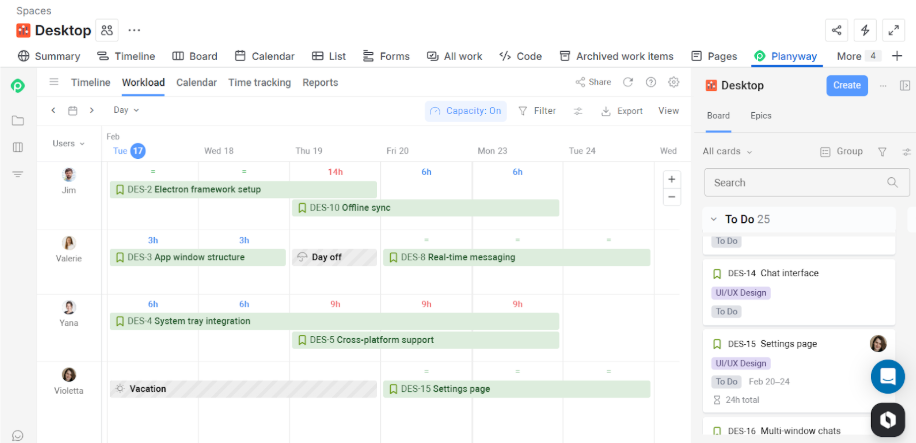916x443 pixels.
Task: Open DES-10 Offline sync task bar
Action: coord(425,207)
